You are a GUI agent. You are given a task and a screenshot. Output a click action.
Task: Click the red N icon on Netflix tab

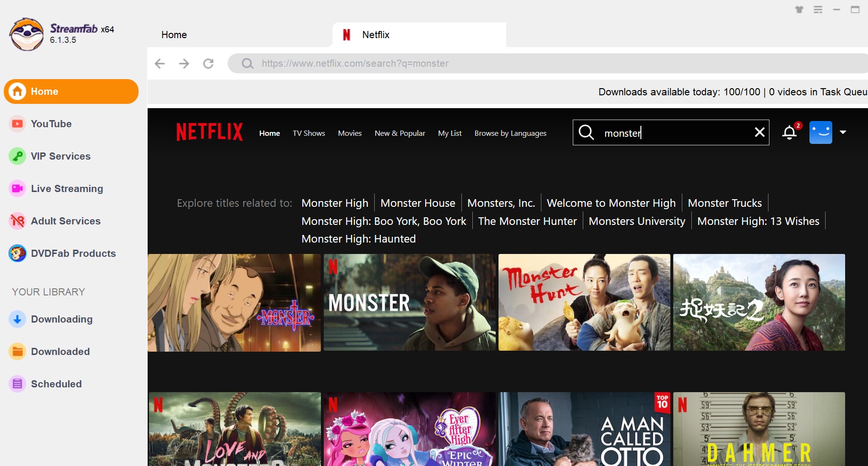[x=347, y=35]
